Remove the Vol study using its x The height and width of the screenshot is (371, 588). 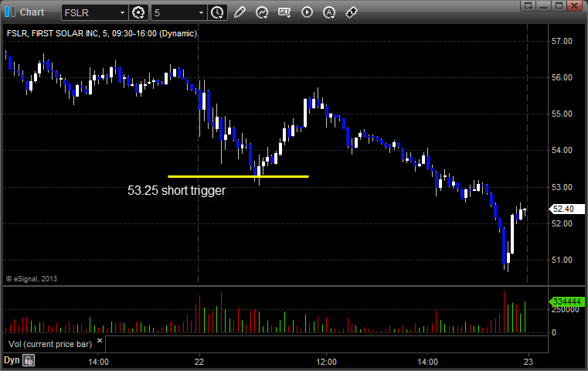point(100,341)
